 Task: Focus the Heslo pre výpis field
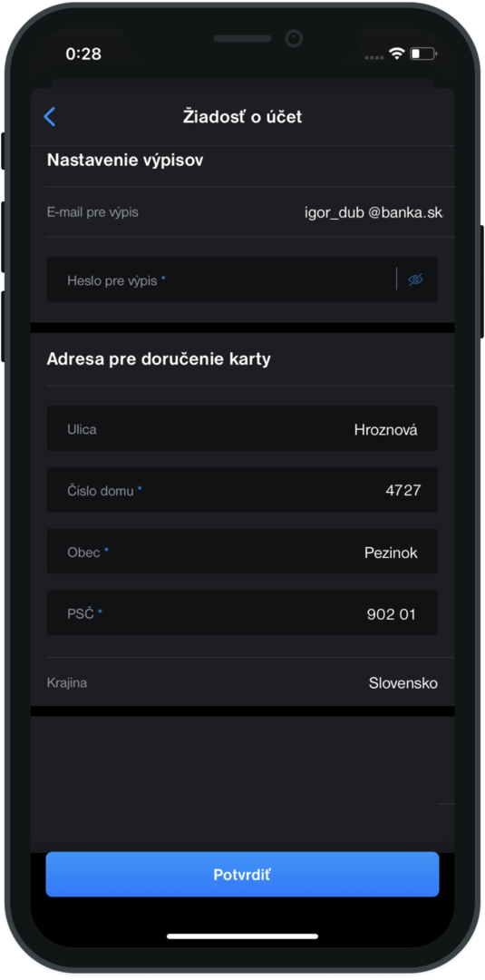242,279
